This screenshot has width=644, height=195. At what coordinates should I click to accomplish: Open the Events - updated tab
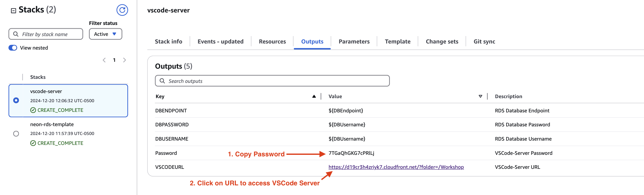point(220,41)
